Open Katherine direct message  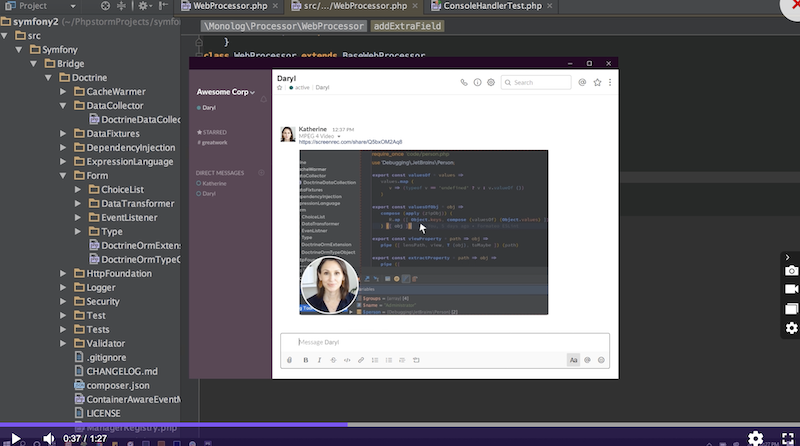pos(211,183)
